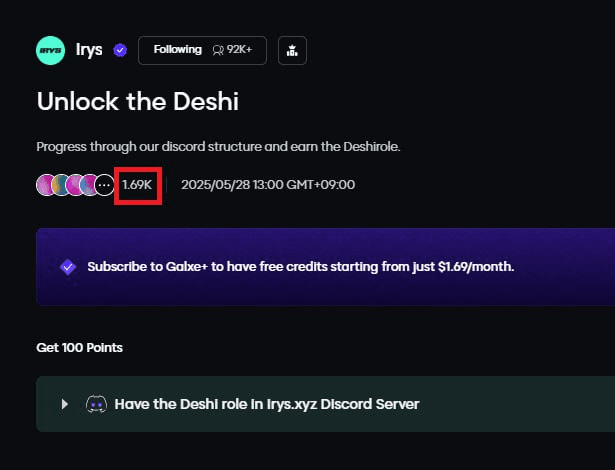The height and width of the screenshot is (470, 615).
Task: Open the Irys round logo avatar
Action: click(50, 50)
